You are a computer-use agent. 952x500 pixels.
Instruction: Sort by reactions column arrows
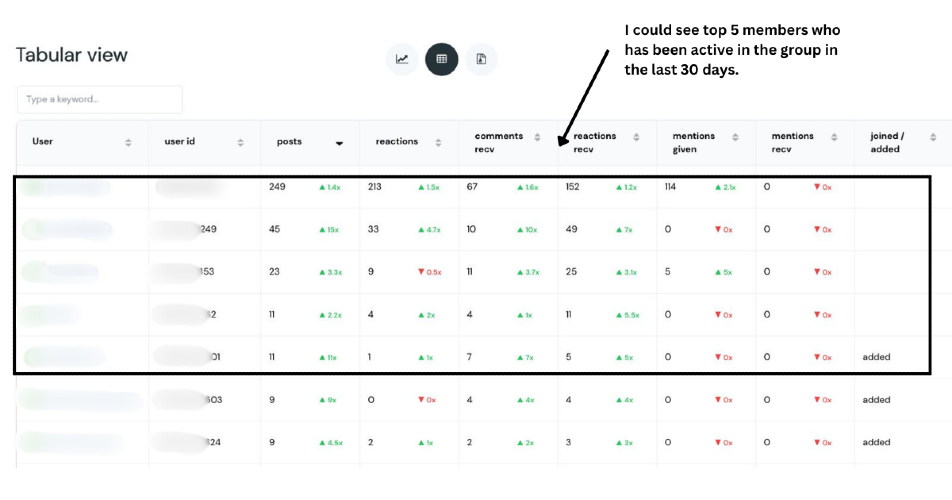click(438, 143)
